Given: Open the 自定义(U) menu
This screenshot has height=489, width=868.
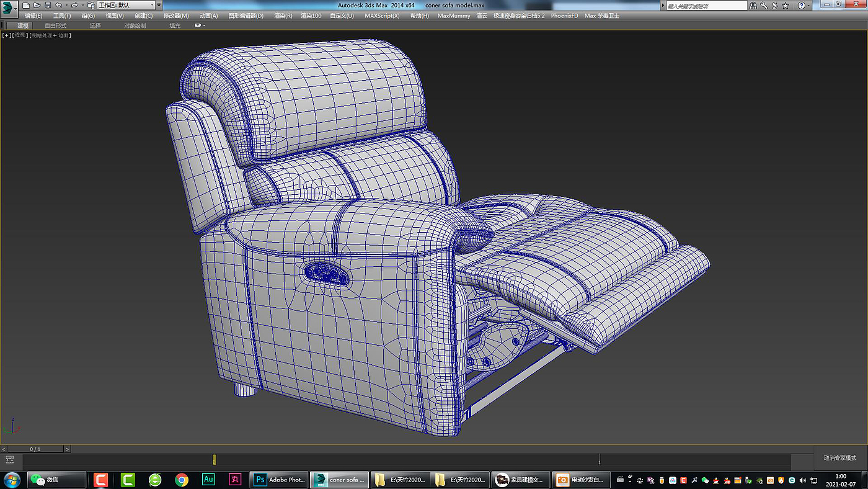Looking at the screenshot, I should [342, 16].
